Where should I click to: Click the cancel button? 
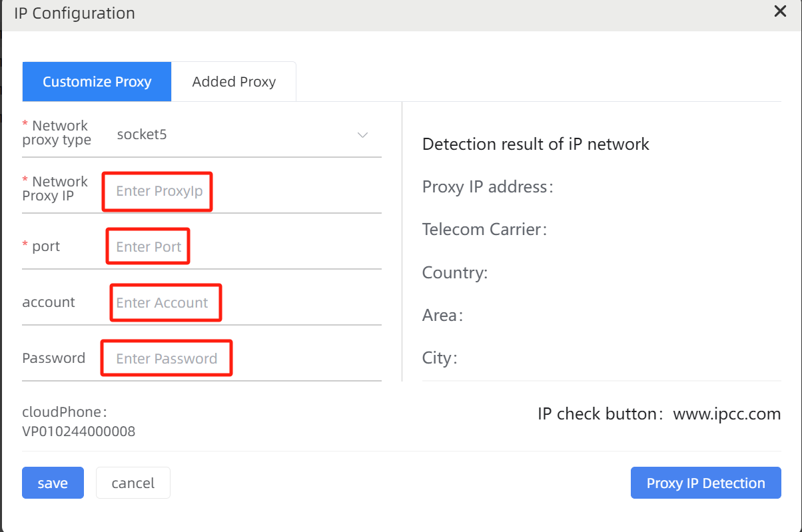tap(133, 483)
